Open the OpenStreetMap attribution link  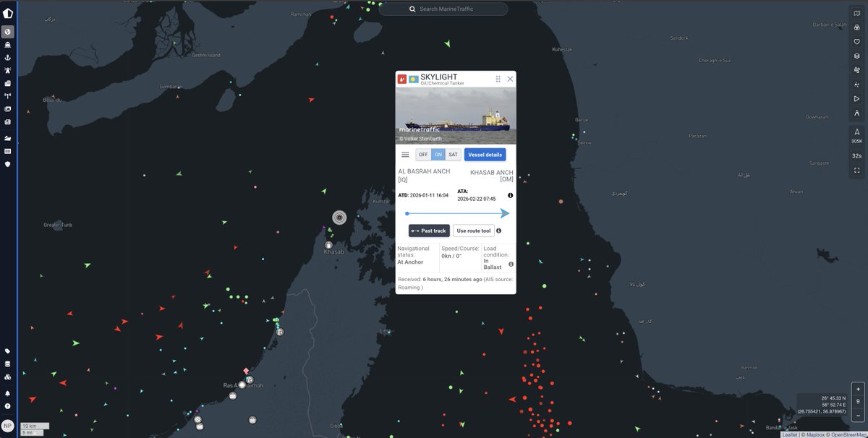(x=848, y=434)
